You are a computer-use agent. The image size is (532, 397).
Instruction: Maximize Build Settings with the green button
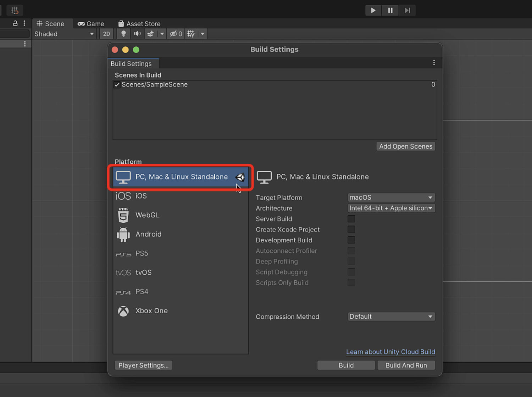click(x=136, y=50)
